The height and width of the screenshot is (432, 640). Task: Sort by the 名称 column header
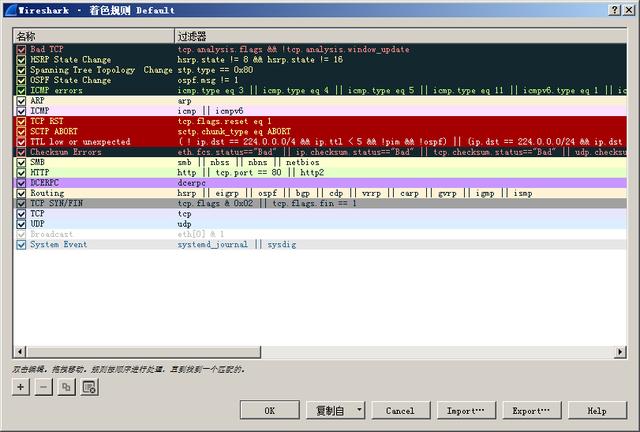point(93,36)
